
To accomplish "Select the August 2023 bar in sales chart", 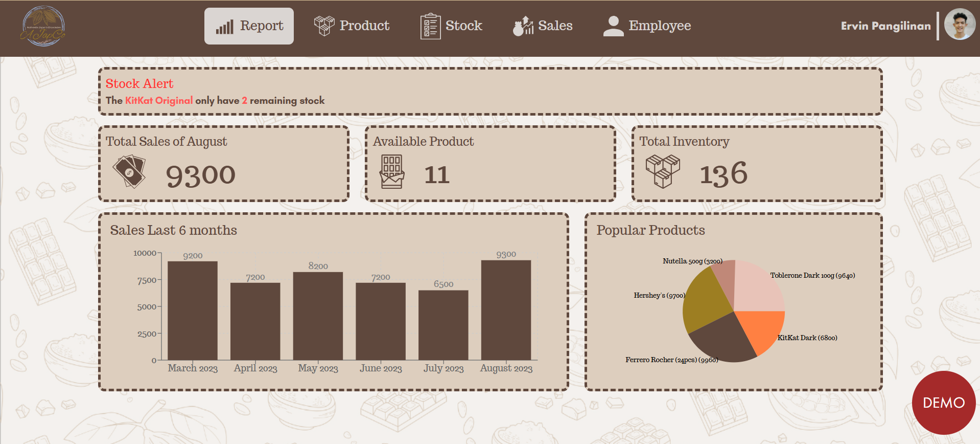I will coord(506,310).
